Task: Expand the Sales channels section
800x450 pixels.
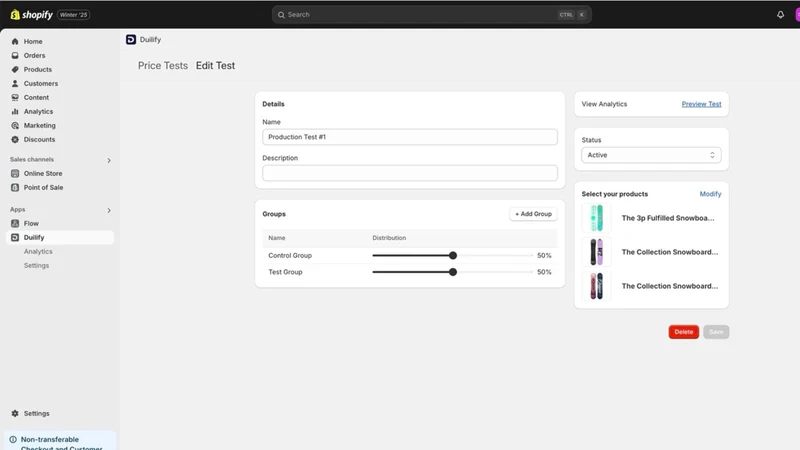Action: click(109, 160)
